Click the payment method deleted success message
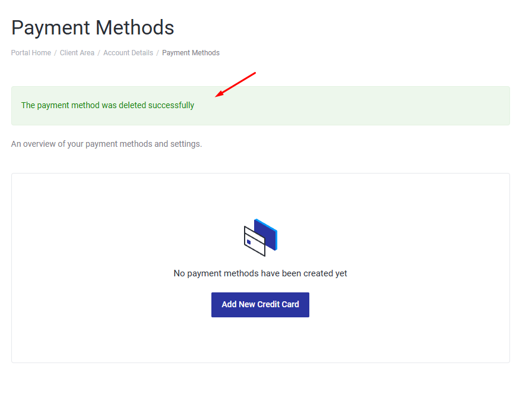Image resolution: width=532 pixels, height=394 pixels. pyautogui.click(x=107, y=105)
